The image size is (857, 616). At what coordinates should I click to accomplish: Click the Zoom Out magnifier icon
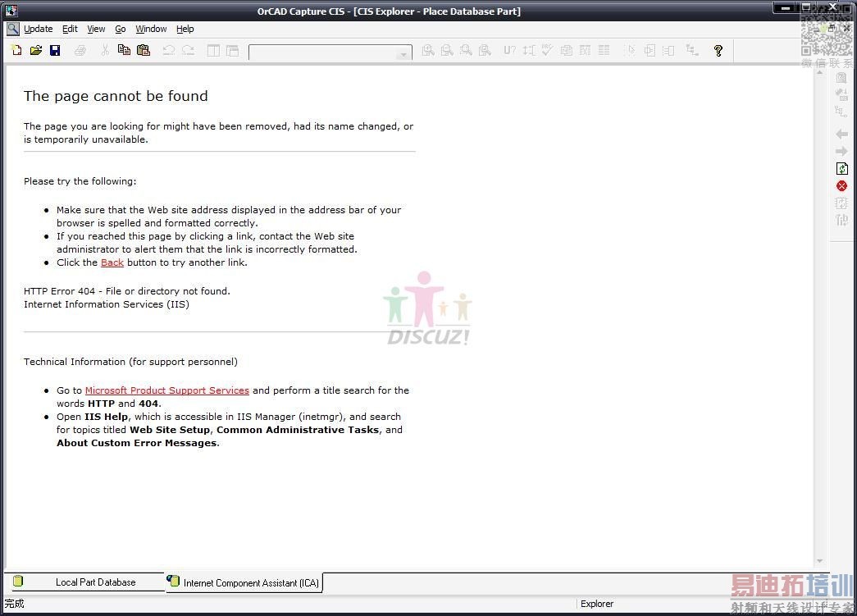447,50
